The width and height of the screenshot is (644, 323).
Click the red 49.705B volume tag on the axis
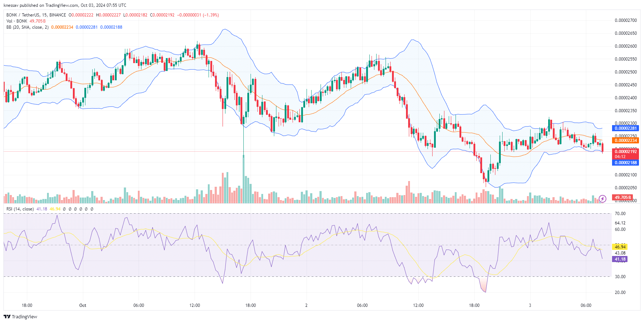coord(622,198)
